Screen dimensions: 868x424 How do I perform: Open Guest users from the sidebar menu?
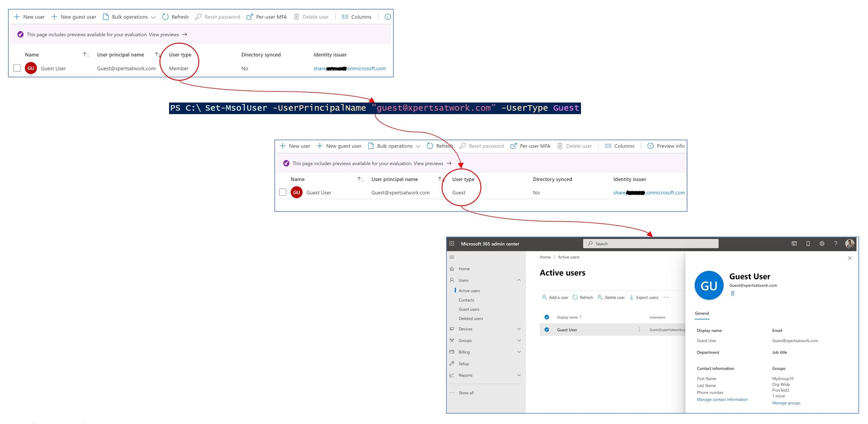click(x=469, y=309)
